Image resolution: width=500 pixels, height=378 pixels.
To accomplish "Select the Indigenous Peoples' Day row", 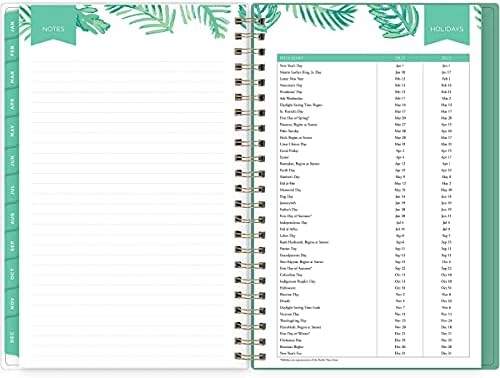I will [373, 281].
